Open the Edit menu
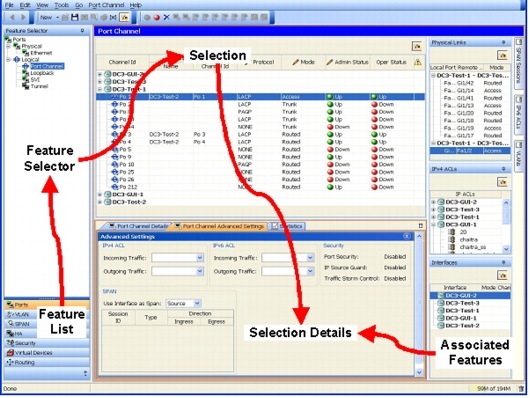Screen dimensions: 530x398 coord(25,5)
